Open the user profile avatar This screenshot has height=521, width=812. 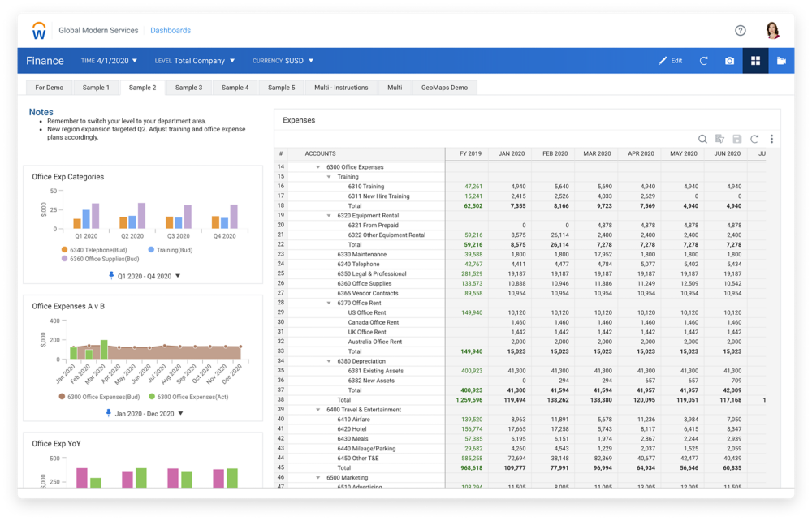[772, 31]
